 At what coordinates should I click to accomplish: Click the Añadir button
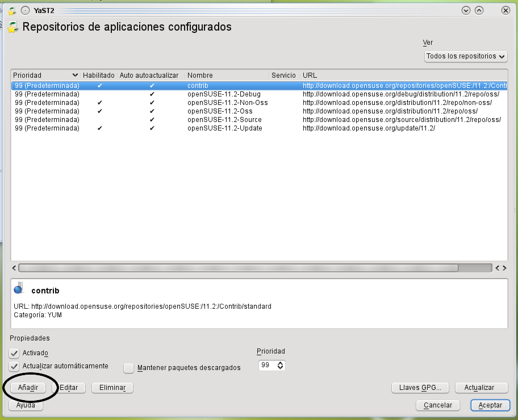click(x=28, y=388)
